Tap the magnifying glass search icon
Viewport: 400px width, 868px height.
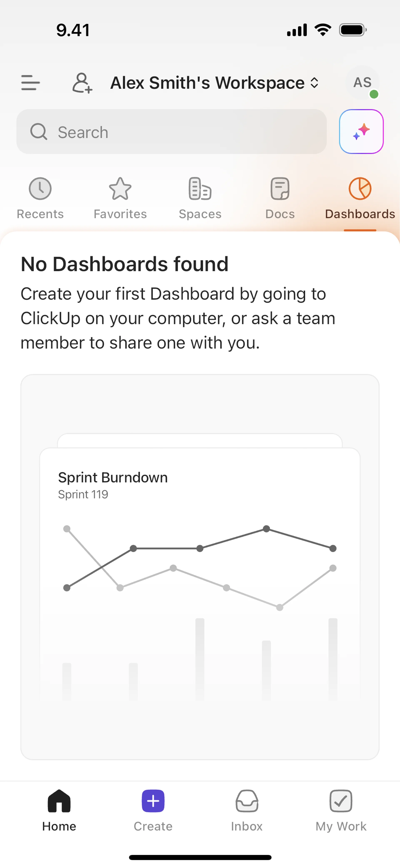pyautogui.click(x=39, y=131)
